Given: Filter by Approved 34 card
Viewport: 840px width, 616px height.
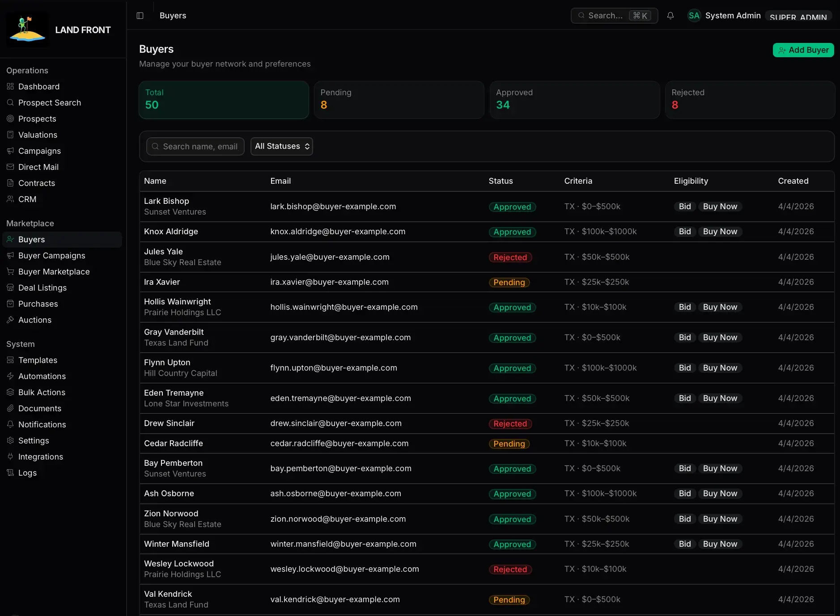Looking at the screenshot, I should (575, 100).
